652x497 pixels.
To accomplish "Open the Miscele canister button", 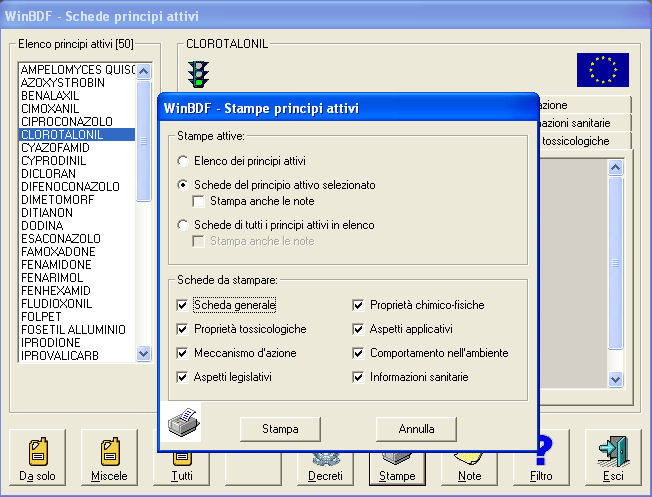I will coord(109,457).
